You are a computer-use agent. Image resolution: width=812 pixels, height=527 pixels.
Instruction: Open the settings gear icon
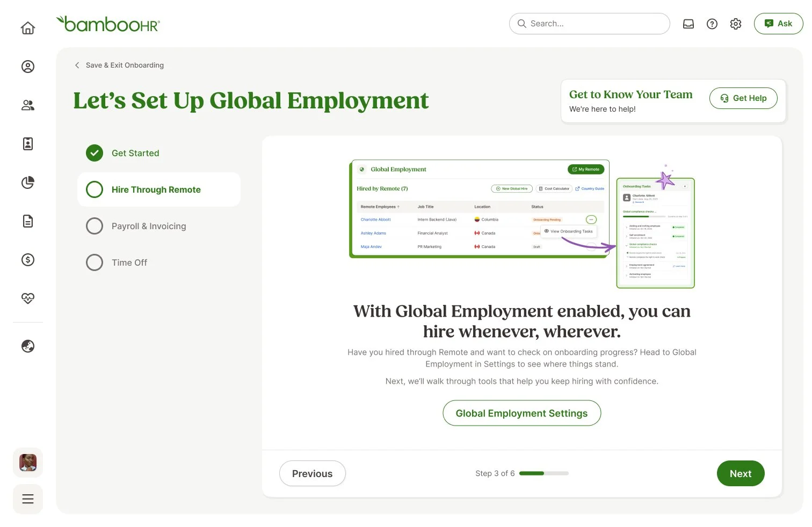coord(736,24)
